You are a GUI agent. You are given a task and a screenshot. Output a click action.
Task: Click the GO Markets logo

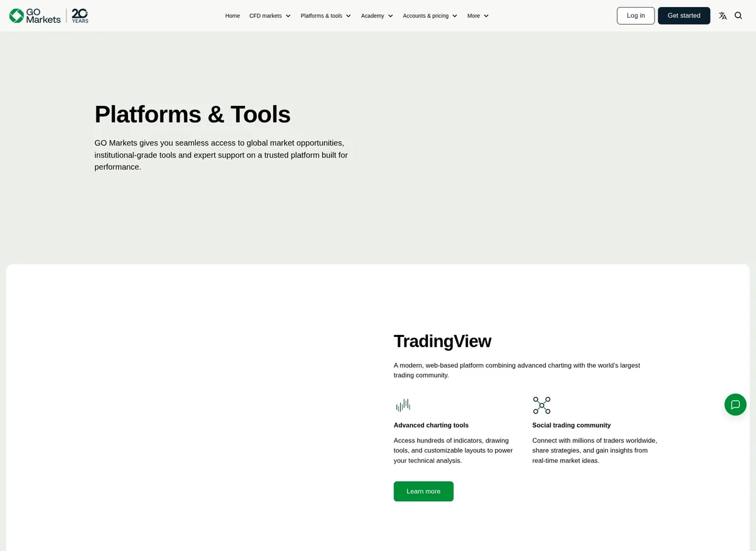point(35,16)
